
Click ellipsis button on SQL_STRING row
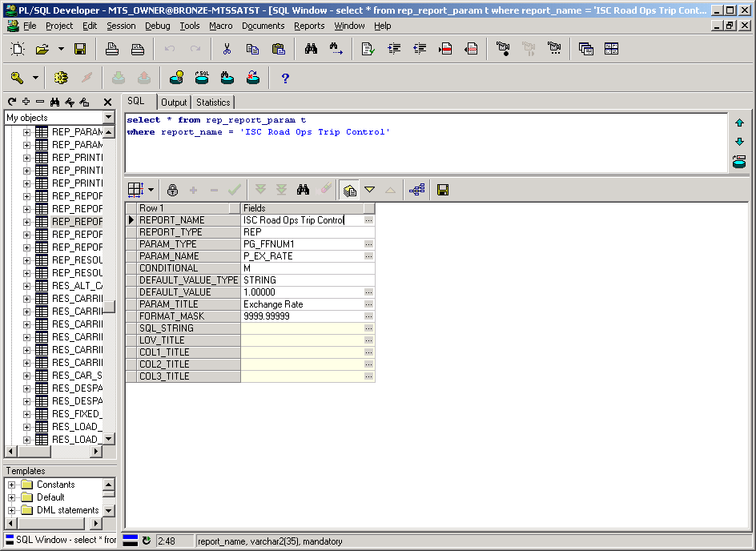pyautogui.click(x=368, y=328)
